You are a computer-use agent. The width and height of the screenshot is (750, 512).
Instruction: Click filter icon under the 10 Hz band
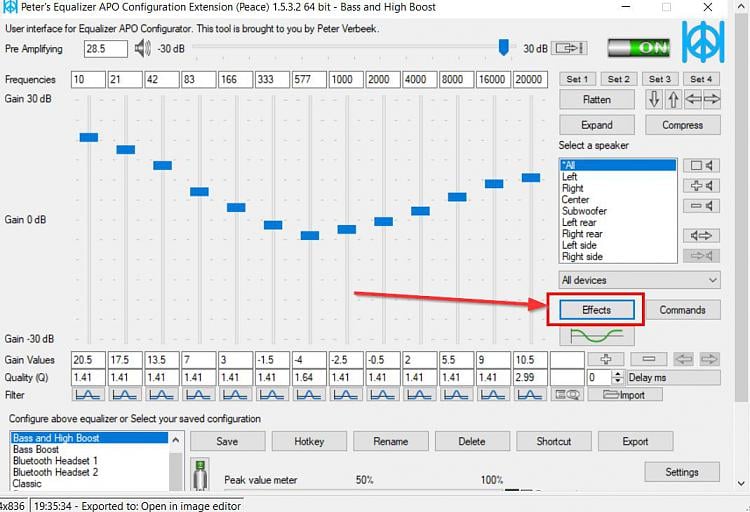[88, 395]
